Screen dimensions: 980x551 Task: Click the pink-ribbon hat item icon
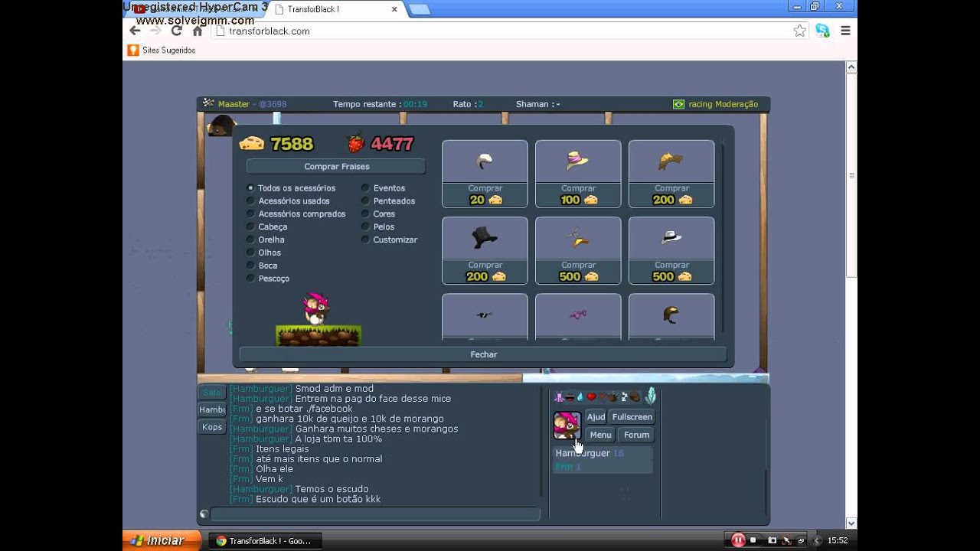tap(577, 160)
